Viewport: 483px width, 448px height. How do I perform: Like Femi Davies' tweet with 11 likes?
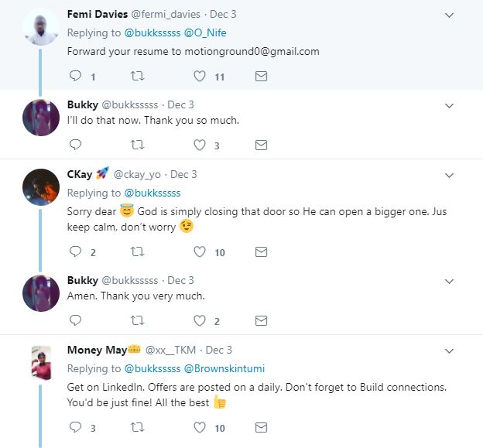click(200, 77)
